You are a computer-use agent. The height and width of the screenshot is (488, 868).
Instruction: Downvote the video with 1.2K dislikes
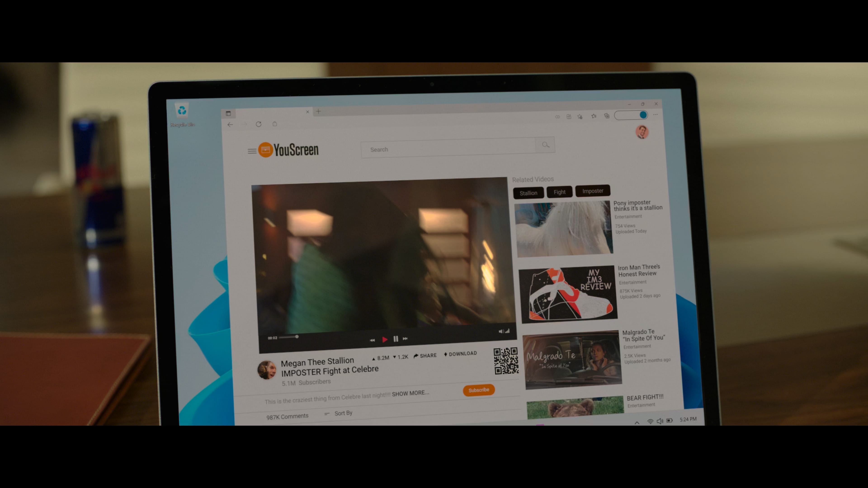tap(401, 357)
